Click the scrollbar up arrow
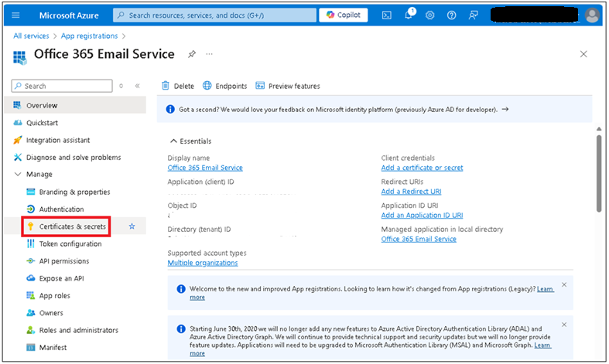 point(599,129)
